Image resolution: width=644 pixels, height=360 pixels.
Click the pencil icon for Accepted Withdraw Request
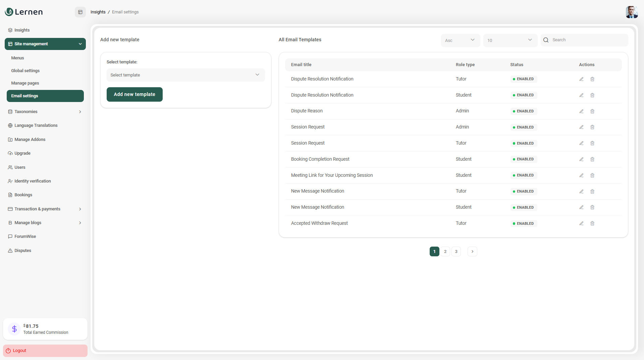pyautogui.click(x=581, y=223)
